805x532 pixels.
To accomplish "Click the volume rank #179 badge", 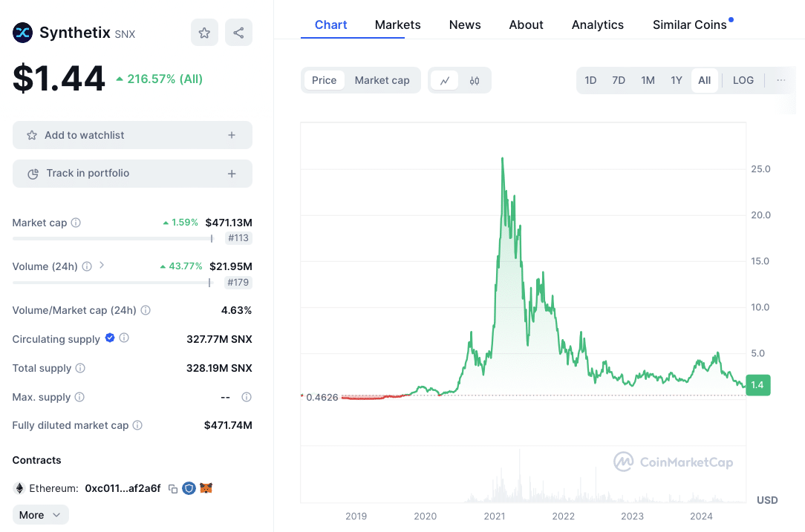I will coord(238,282).
